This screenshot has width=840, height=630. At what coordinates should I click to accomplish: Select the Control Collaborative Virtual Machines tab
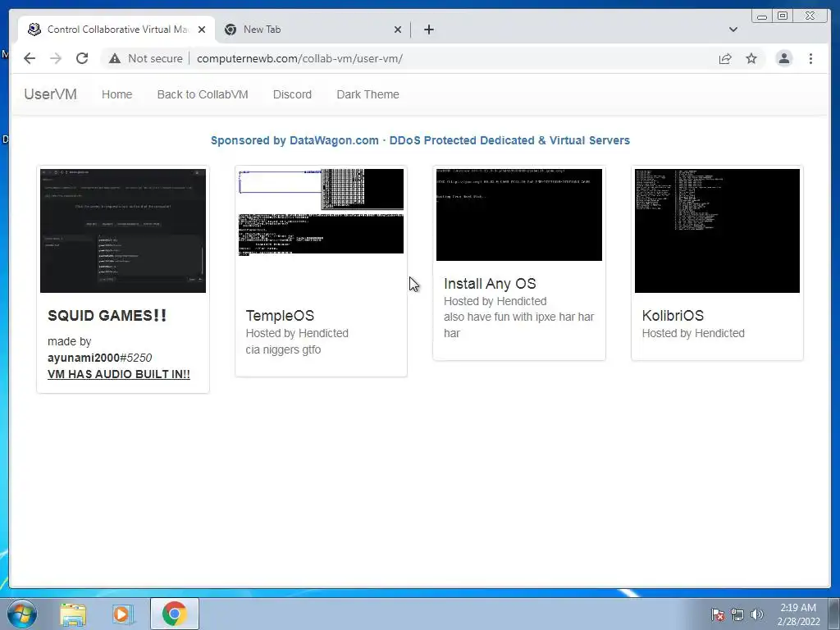coord(116,30)
